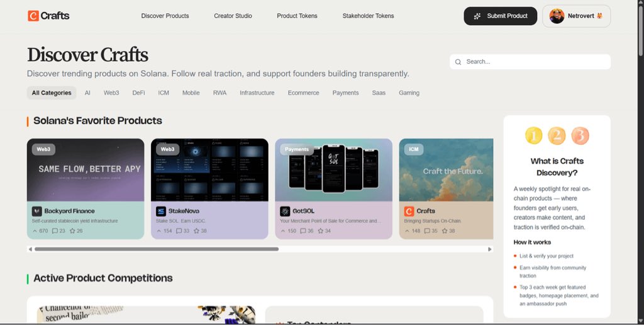Viewport: 644px width, 325px height.
Task: Select the All Categories filter
Action: point(52,93)
